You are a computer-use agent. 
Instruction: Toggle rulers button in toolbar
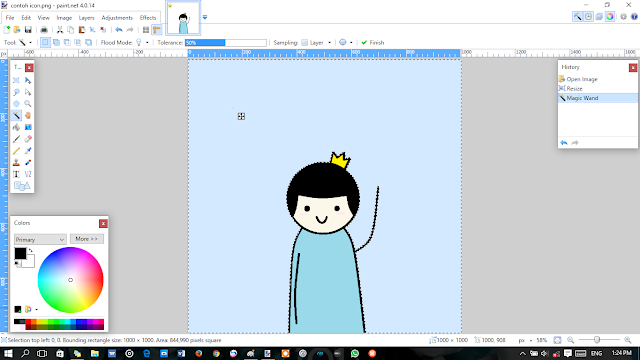click(156, 30)
